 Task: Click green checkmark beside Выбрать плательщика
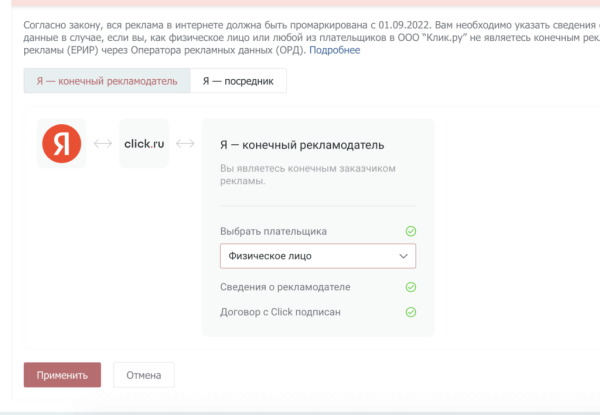(x=410, y=231)
